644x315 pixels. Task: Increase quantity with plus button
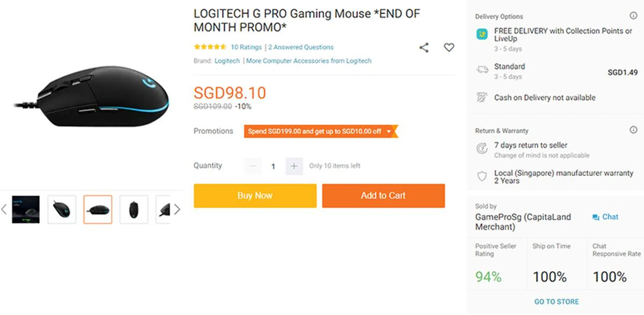tap(294, 166)
